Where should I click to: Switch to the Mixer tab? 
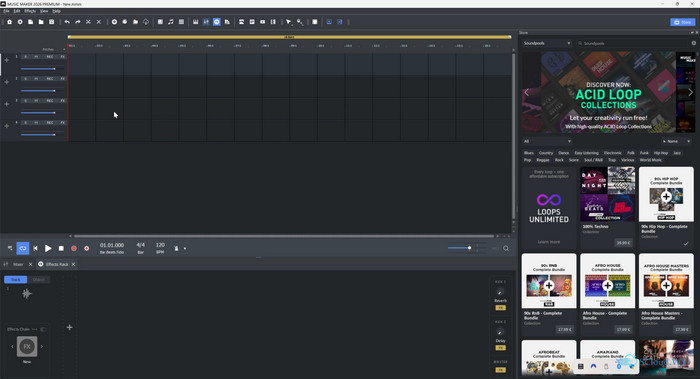click(18, 264)
